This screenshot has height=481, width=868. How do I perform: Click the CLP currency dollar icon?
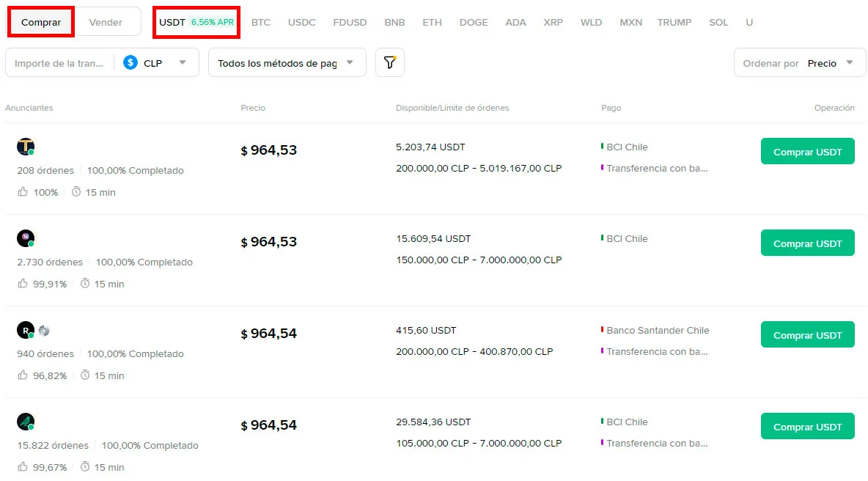(130, 62)
